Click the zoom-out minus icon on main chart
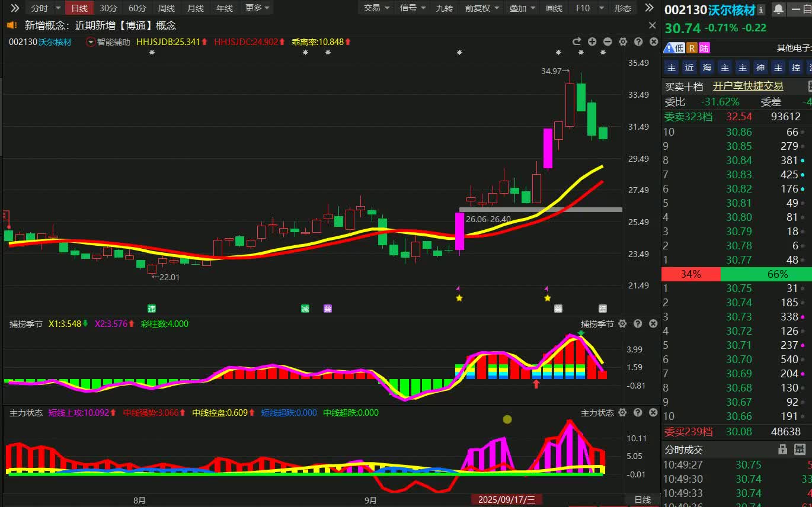This screenshot has height=507, width=812. coord(608,41)
